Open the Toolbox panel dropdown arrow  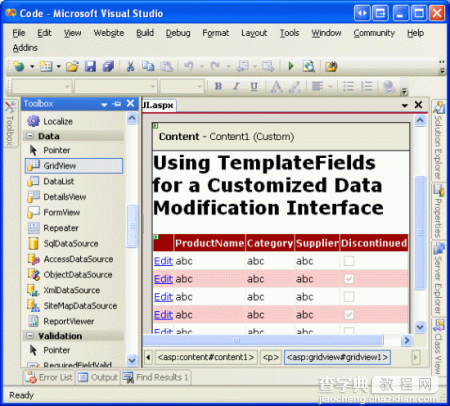[x=104, y=104]
